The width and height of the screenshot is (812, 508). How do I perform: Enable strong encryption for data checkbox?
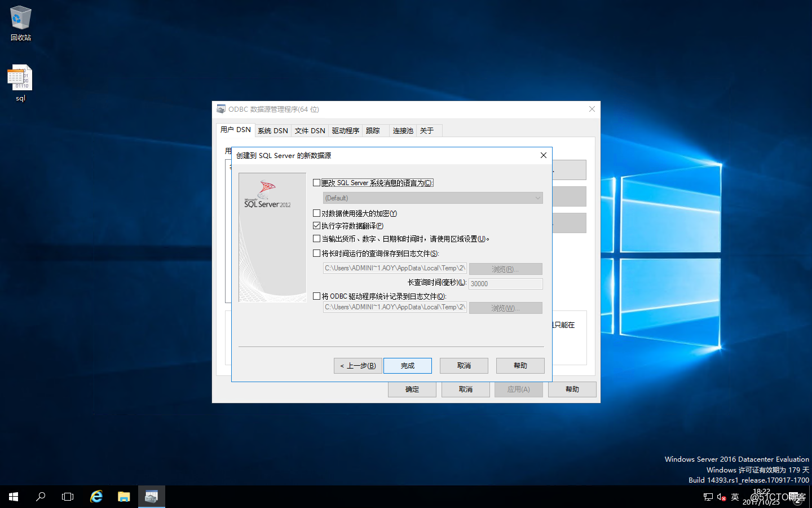pyautogui.click(x=316, y=213)
